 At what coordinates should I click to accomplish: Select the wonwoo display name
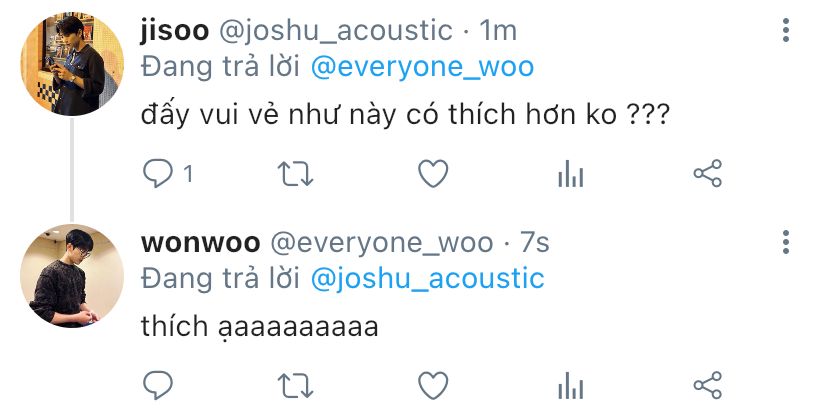click(201, 243)
